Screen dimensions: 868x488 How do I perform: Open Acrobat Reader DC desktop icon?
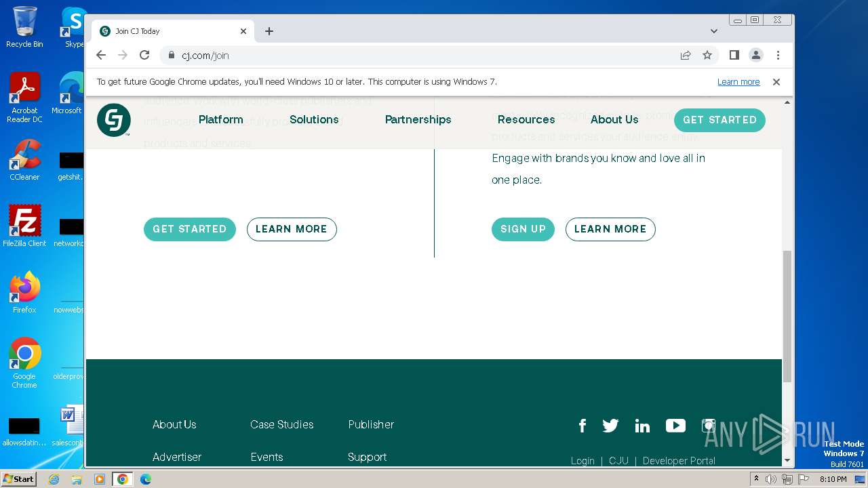click(x=24, y=98)
